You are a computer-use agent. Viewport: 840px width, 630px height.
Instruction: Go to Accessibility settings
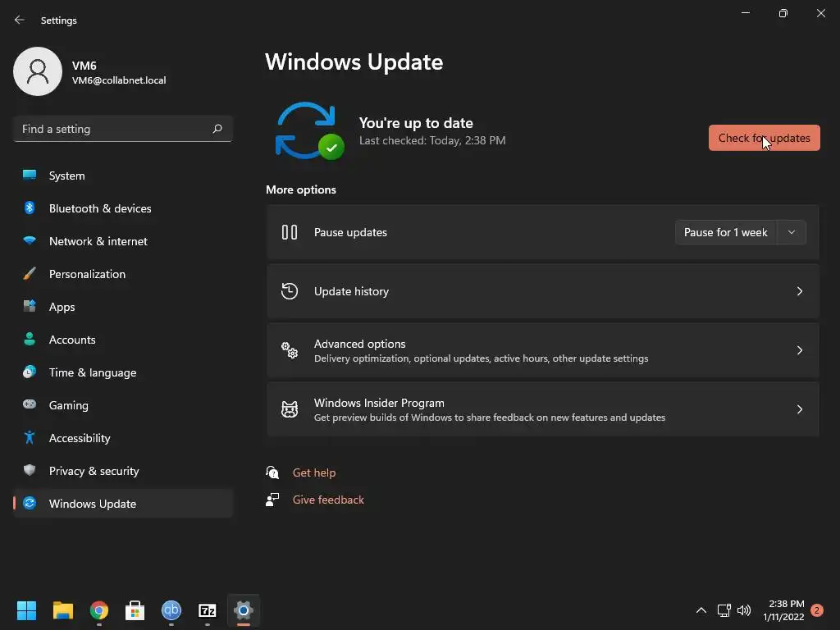tap(123, 438)
